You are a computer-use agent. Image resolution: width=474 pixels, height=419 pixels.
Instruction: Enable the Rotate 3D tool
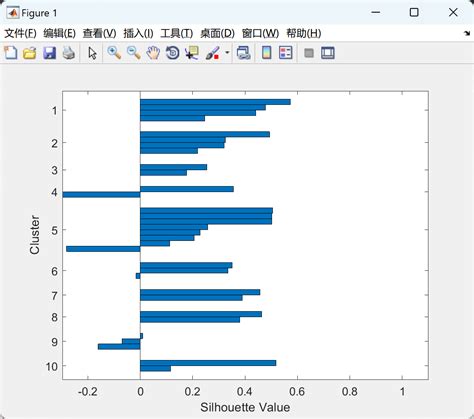[x=173, y=53]
